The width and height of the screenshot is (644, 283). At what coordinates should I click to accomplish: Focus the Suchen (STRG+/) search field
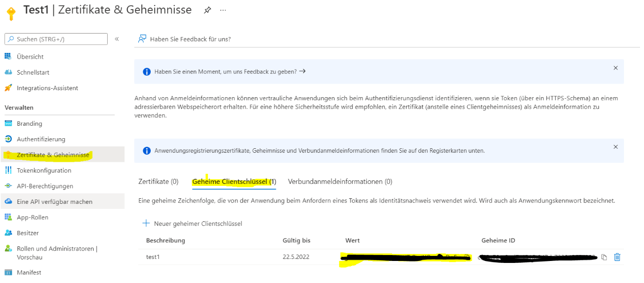56,39
